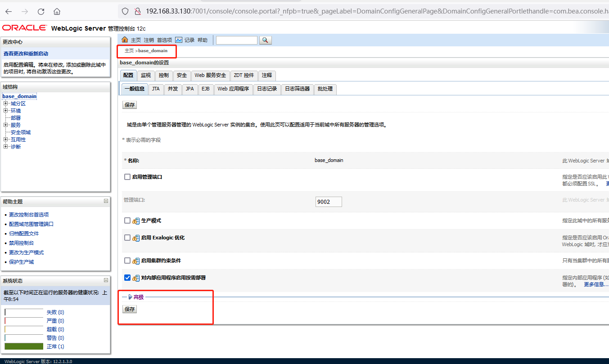This screenshot has width=609, height=364.
Task: Expand the 环境 tree node
Action: click(x=5, y=111)
